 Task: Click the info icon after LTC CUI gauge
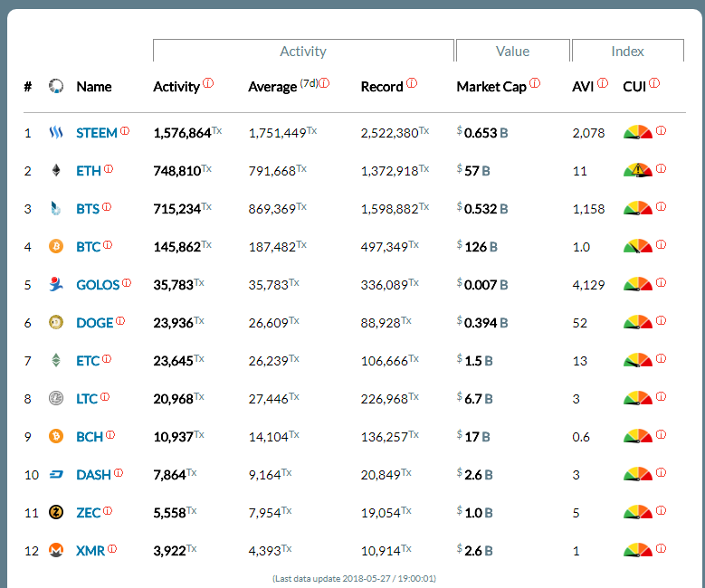[661, 396]
